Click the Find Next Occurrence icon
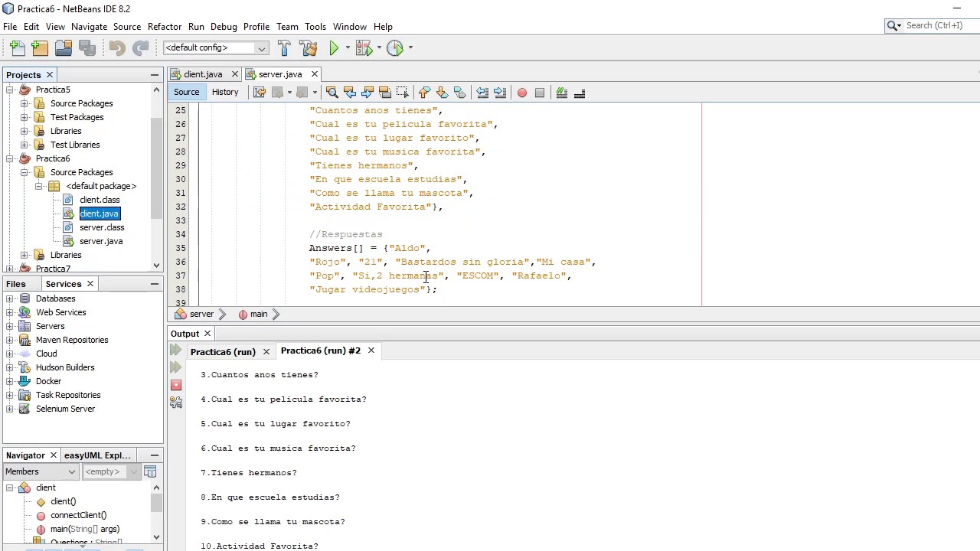Screen dimensions: 980x551 tap(367, 93)
